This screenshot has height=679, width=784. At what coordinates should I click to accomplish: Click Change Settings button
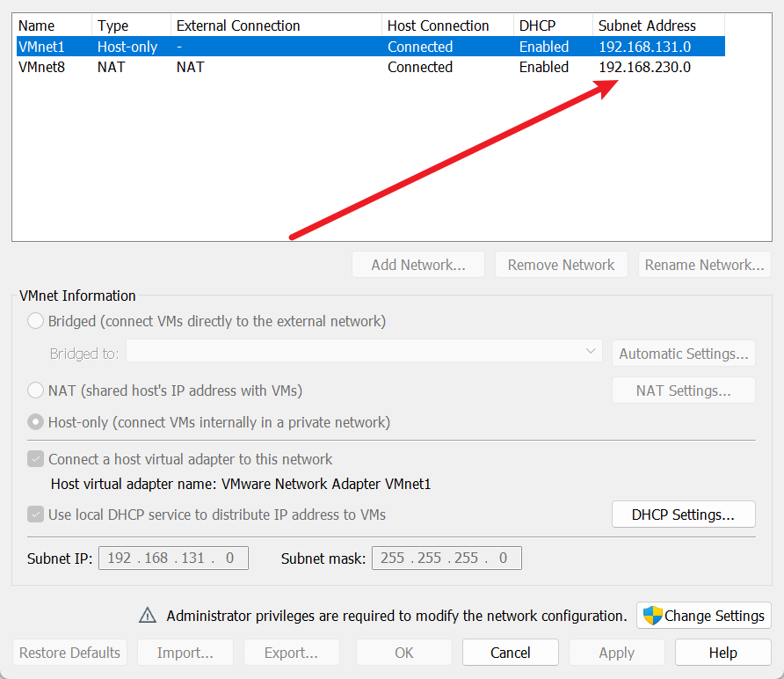click(704, 616)
